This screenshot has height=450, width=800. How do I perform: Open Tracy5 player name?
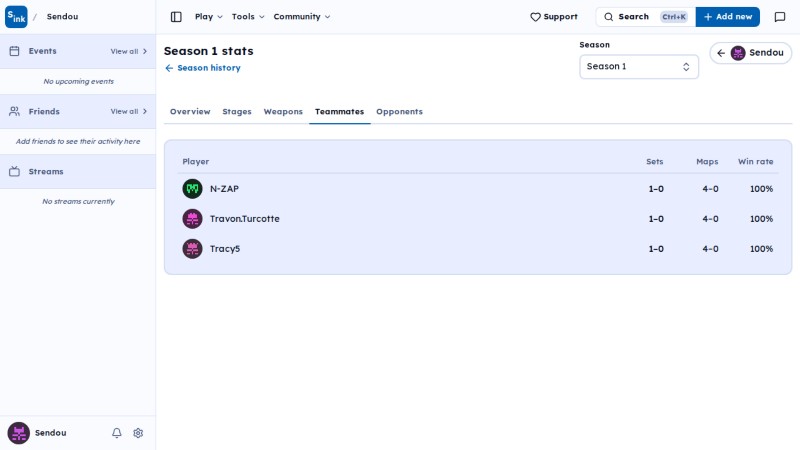[225, 249]
